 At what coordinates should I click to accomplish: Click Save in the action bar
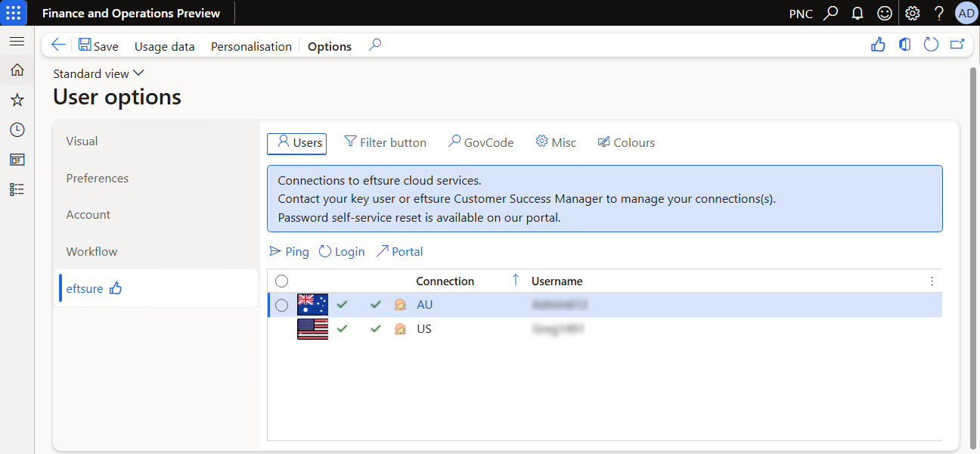pos(98,45)
